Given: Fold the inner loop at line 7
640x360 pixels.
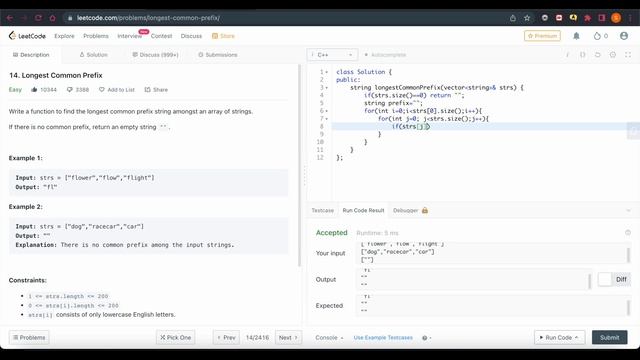Looking at the screenshot, I should (327, 118).
